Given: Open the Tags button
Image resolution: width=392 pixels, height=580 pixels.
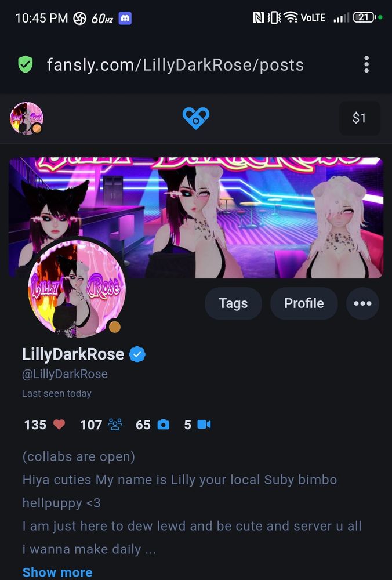Looking at the screenshot, I should click(233, 303).
